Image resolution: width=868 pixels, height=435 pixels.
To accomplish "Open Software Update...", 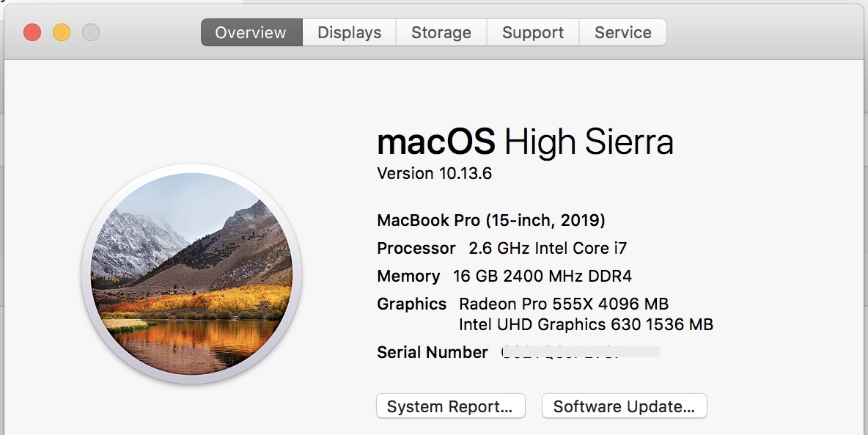I will point(625,406).
